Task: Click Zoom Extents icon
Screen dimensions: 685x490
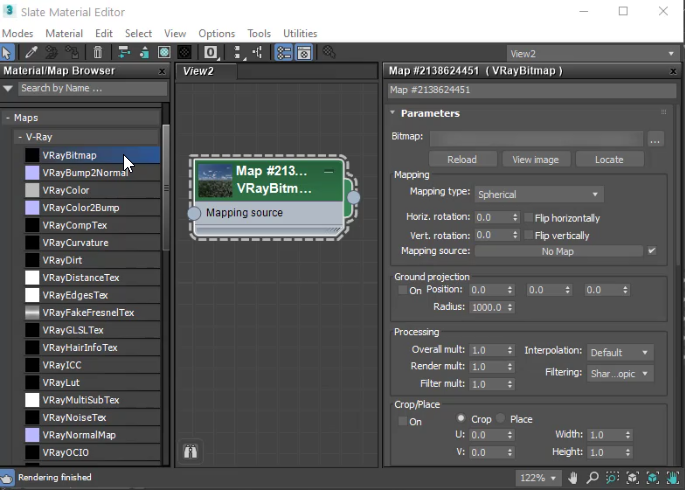Action: tap(633, 478)
